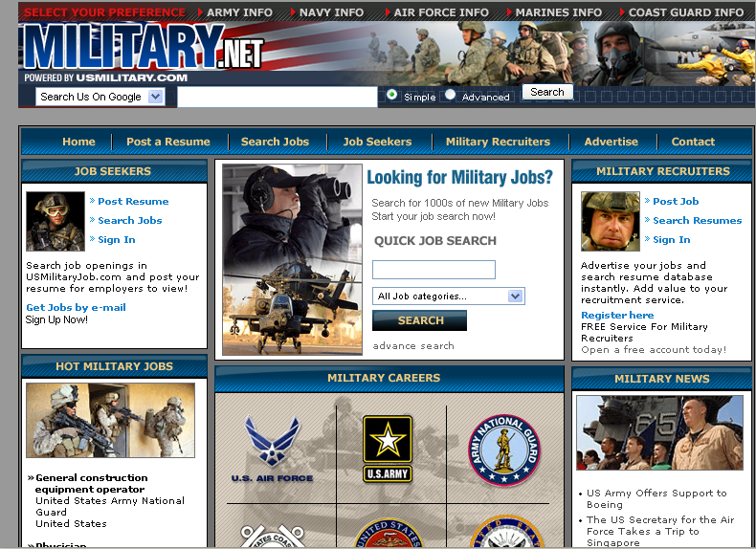This screenshot has width=756, height=549.
Task: Click the Sign Up Now! text
Action: (x=56, y=319)
